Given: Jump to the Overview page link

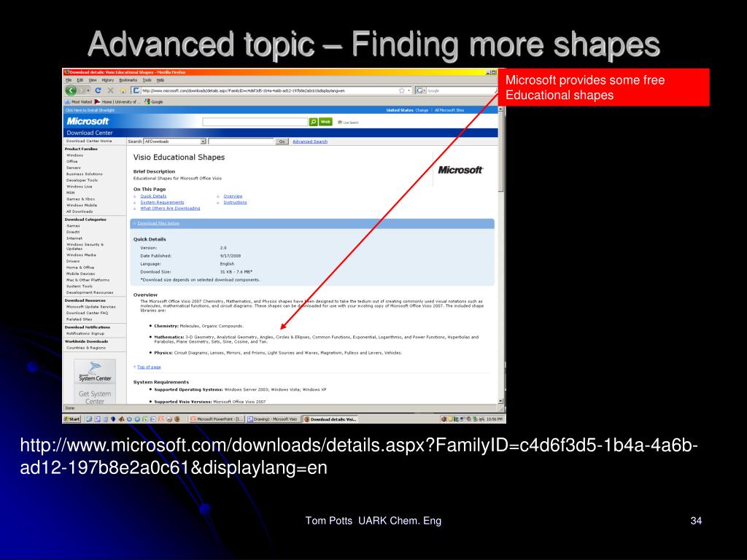Looking at the screenshot, I should point(233,196).
